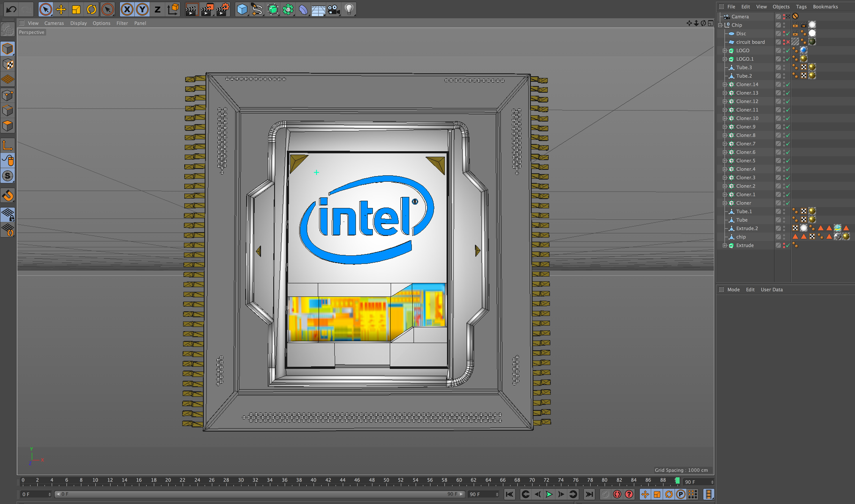This screenshot has height=504, width=855.
Task: Select the Move tool in top toolbar
Action: click(61, 10)
